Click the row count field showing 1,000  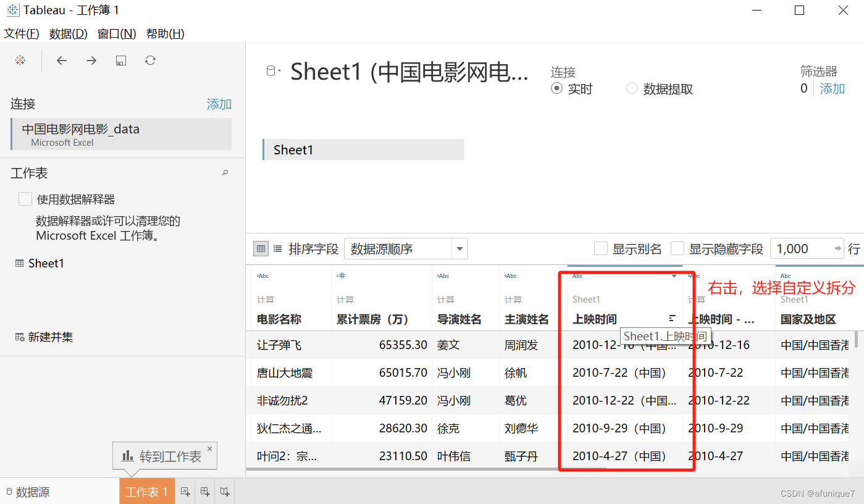tap(807, 249)
